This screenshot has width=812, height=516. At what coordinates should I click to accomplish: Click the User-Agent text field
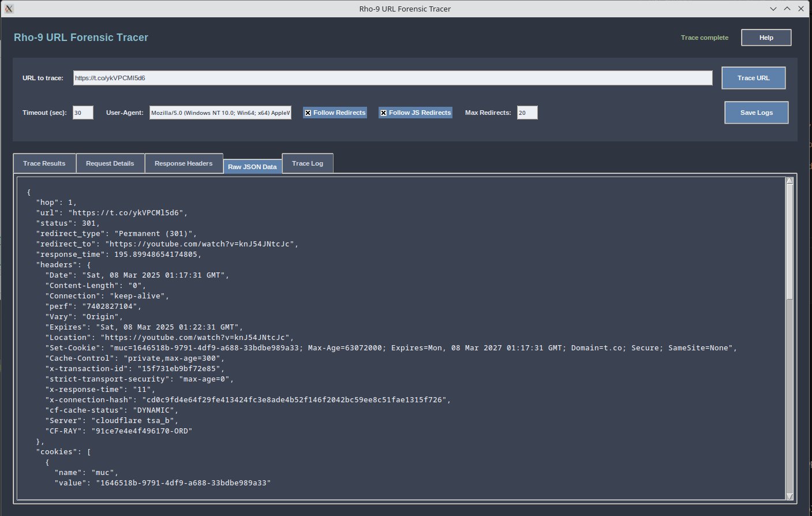point(220,112)
